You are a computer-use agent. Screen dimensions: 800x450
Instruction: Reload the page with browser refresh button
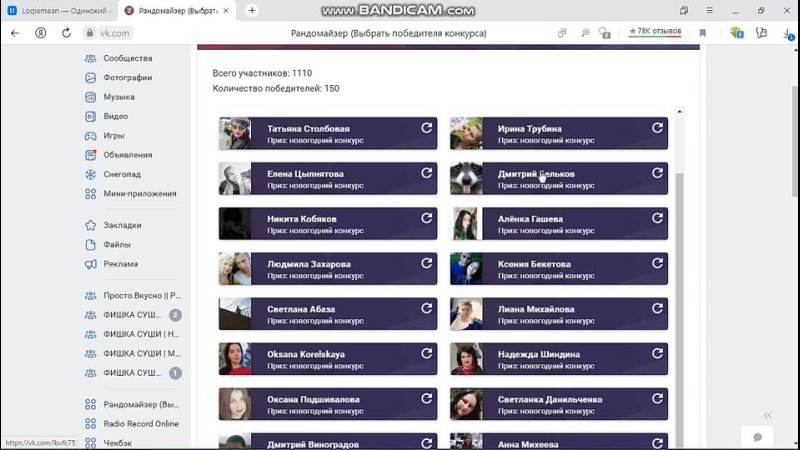(66, 33)
